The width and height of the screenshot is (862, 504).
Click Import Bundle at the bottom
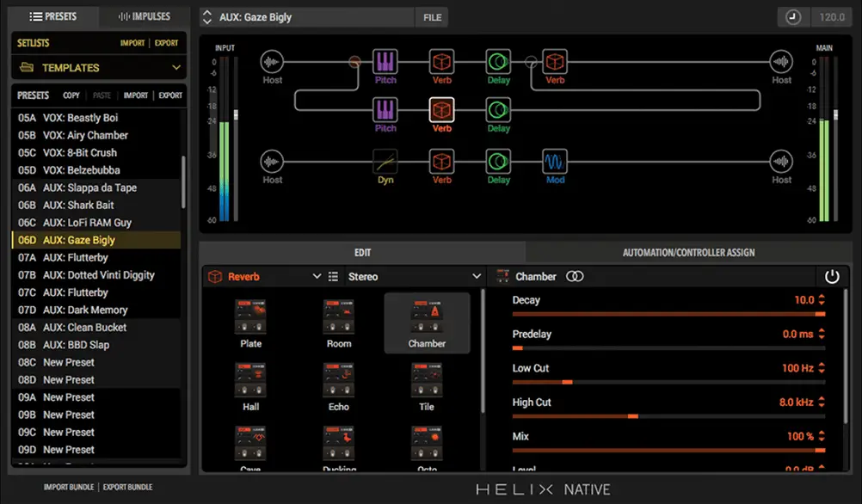[x=69, y=487]
